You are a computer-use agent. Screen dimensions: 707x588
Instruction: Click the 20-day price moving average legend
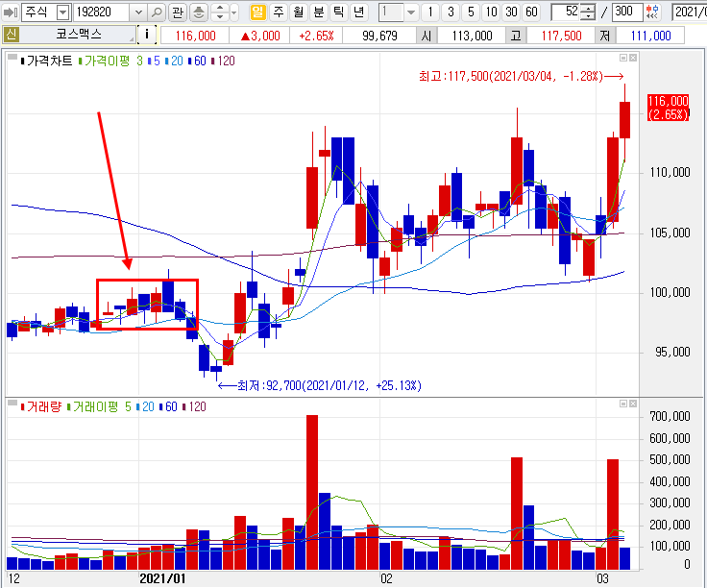tap(174, 61)
